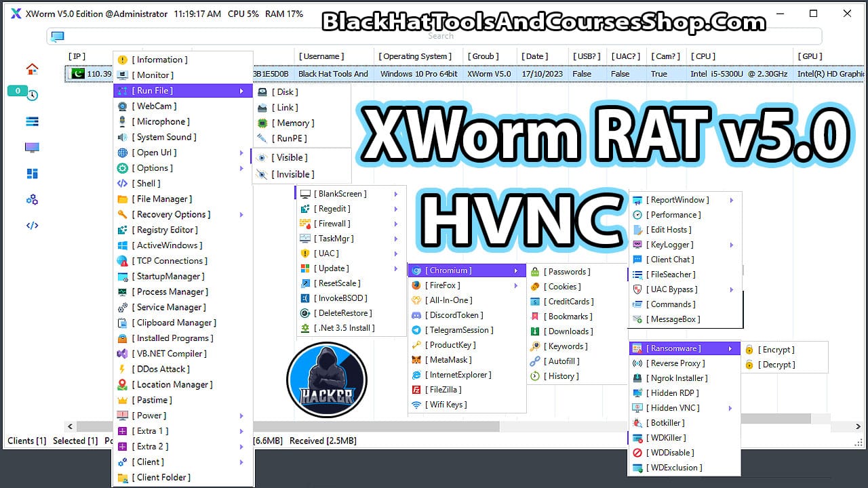Screen dimensions: 868x488
Task: Set Run File mode to Visible
Action: point(290,157)
